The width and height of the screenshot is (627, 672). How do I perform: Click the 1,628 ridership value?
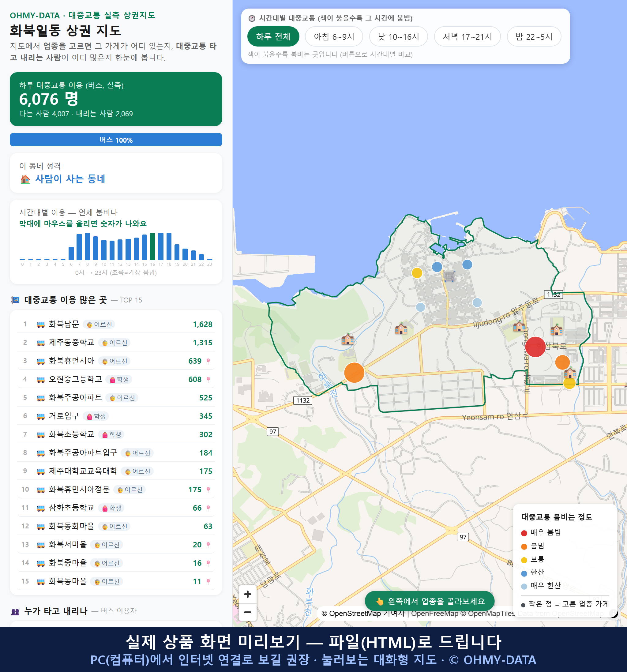click(202, 325)
